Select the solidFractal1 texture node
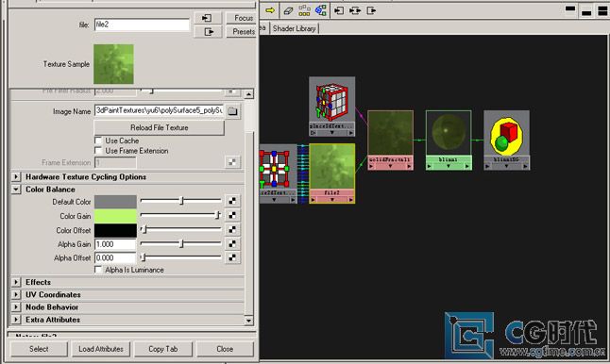 390,140
